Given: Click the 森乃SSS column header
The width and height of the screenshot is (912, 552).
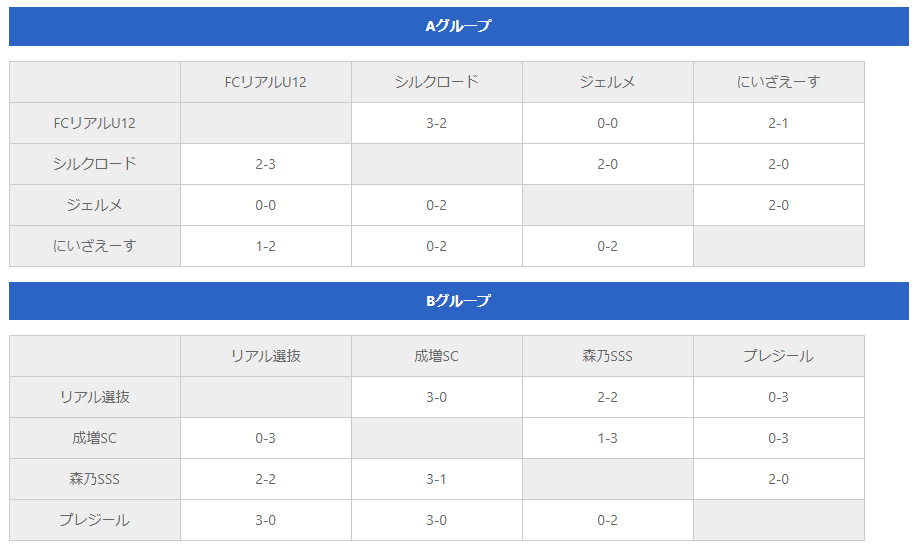Looking at the screenshot, I should point(608,356).
